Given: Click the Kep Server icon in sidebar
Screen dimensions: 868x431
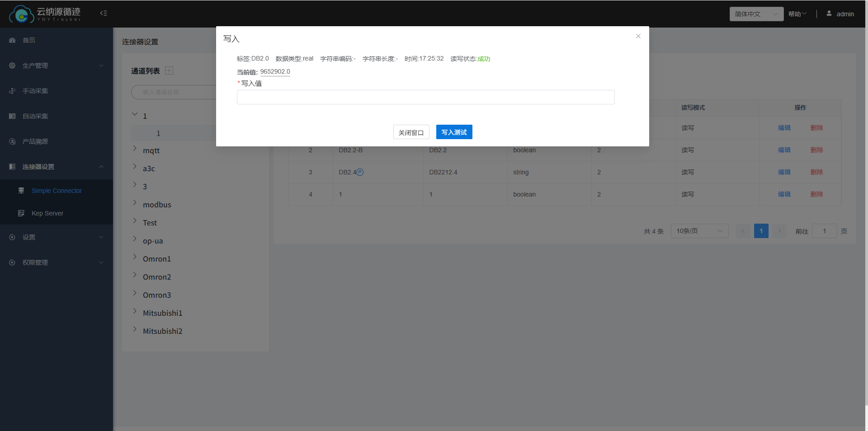Looking at the screenshot, I should click(x=21, y=213).
